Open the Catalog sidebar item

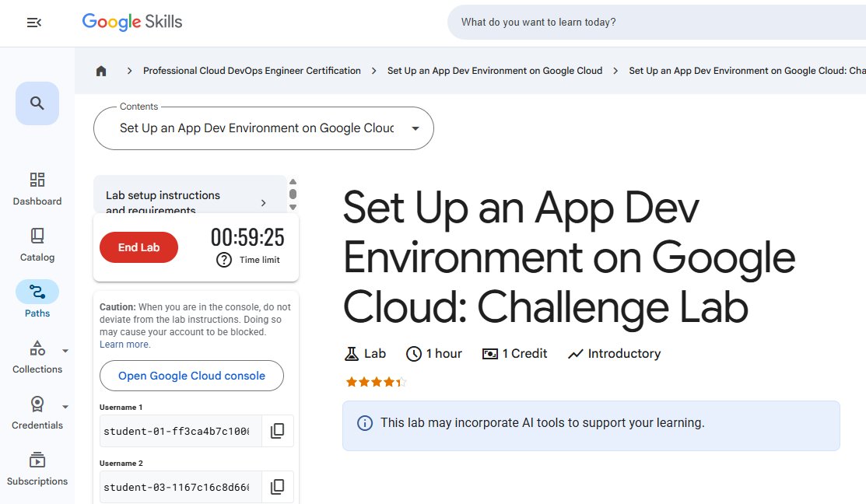(x=37, y=245)
